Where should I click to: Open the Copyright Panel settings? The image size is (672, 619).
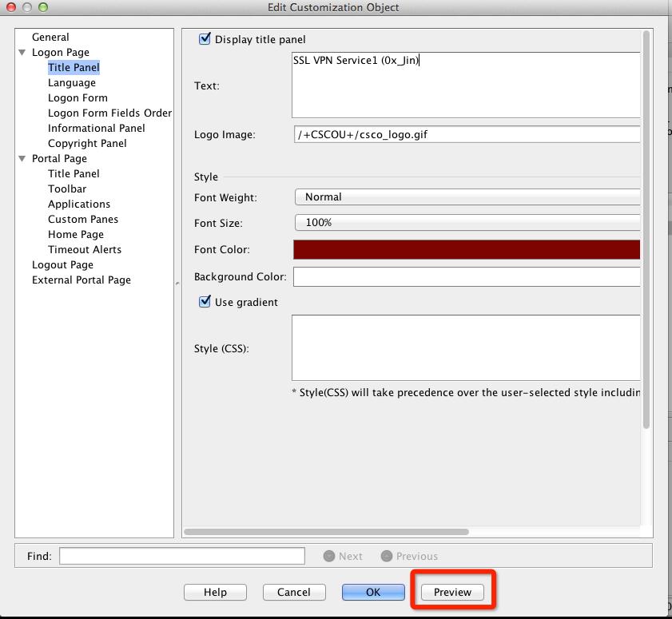pos(87,143)
